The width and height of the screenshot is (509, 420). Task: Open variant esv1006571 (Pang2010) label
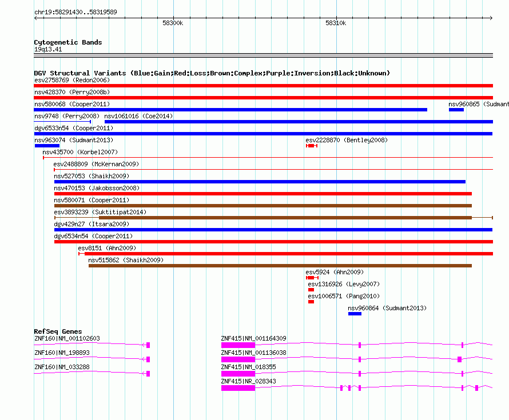click(x=344, y=296)
